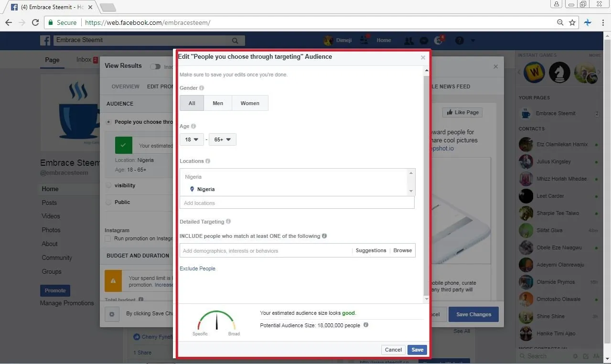Image resolution: width=611 pixels, height=364 pixels.
Task: Open the OVERVIEW tab in View Results
Action: coord(126,86)
